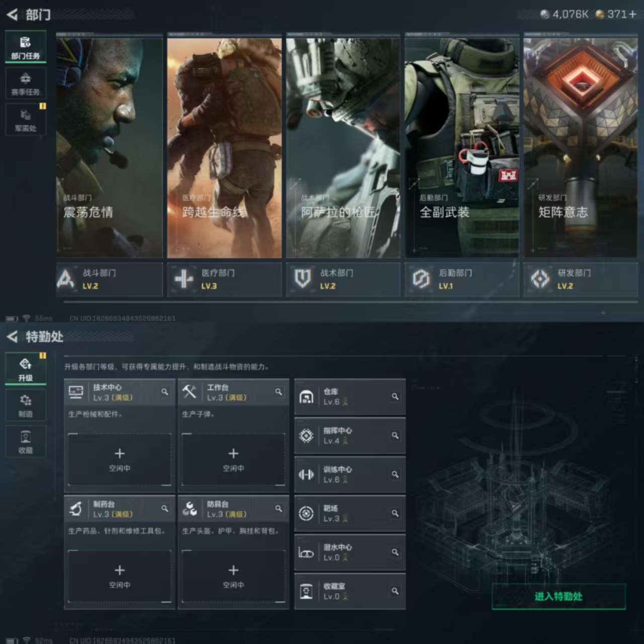Go back from the 部门 screen
This screenshot has width=644, height=644.
(x=12, y=15)
